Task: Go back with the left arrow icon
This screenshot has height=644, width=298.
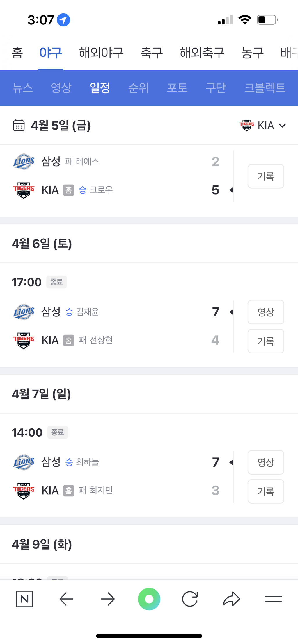Action: click(x=66, y=599)
